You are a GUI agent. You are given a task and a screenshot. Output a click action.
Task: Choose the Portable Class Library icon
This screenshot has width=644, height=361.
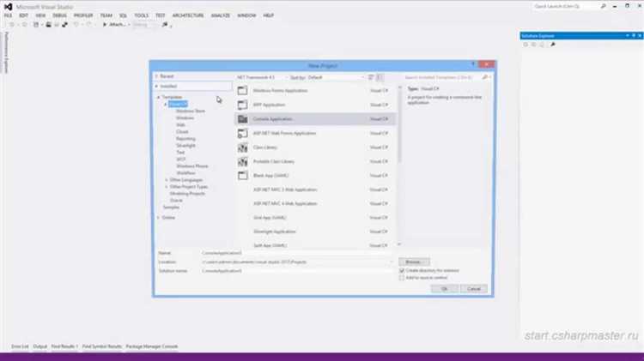[x=243, y=161]
